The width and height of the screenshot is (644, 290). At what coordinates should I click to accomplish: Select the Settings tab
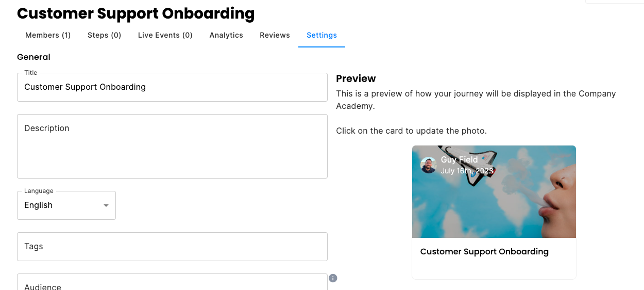[321, 35]
